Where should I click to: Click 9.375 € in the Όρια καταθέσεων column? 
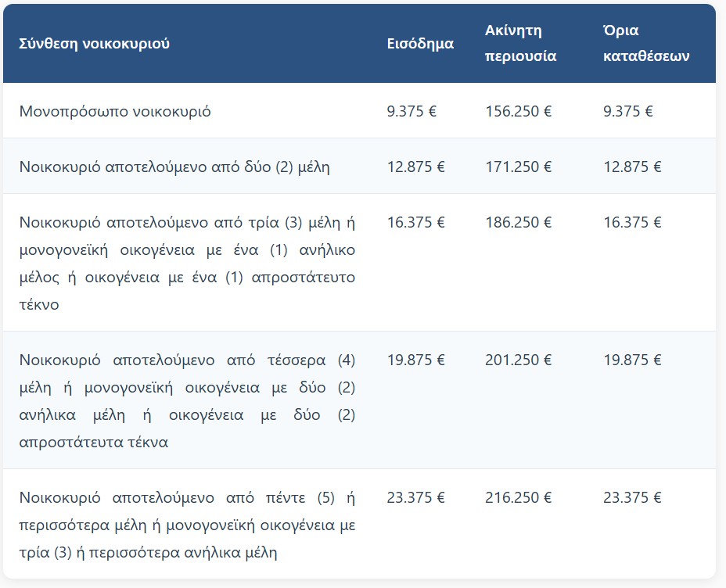[x=628, y=111]
